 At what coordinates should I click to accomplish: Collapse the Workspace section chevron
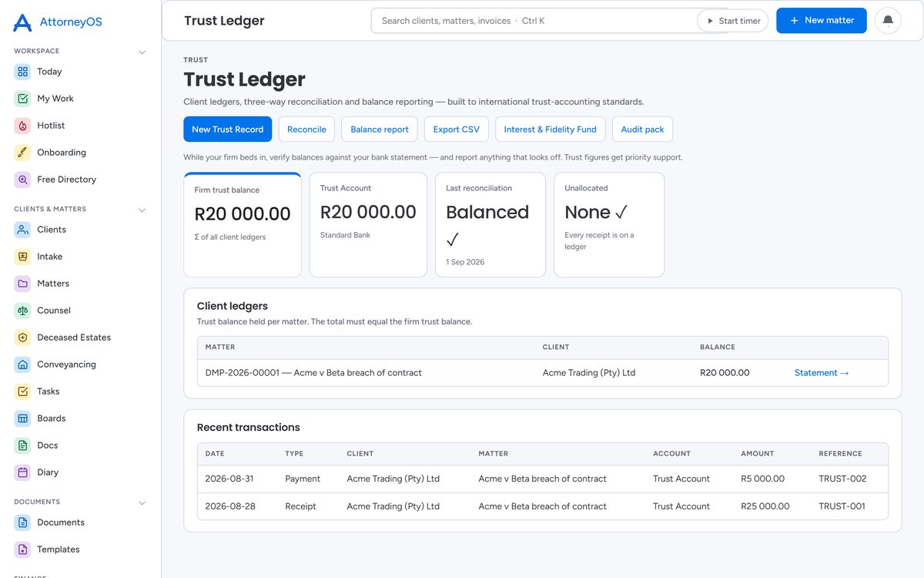point(142,52)
